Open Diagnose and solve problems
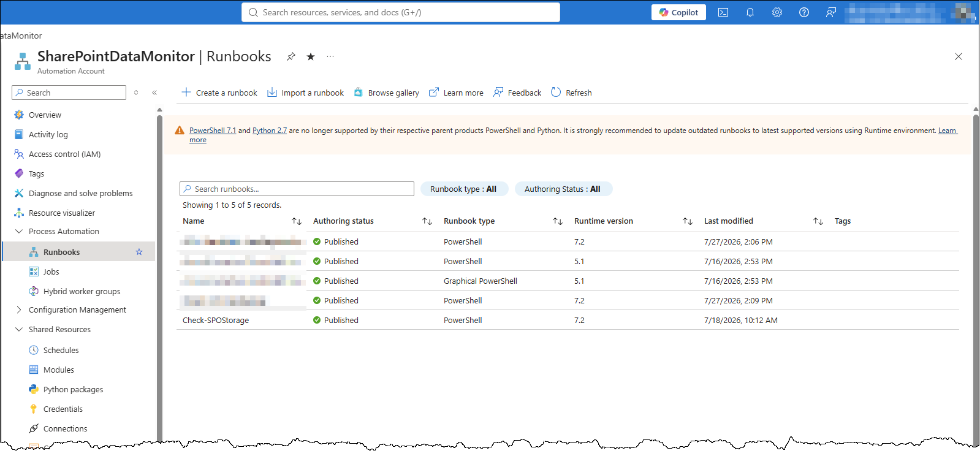This screenshot has height=456, width=980. click(x=80, y=193)
